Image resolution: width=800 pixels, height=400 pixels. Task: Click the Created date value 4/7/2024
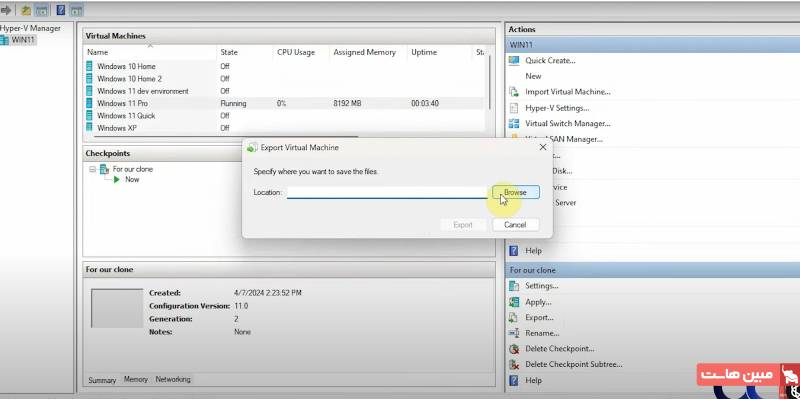267,293
